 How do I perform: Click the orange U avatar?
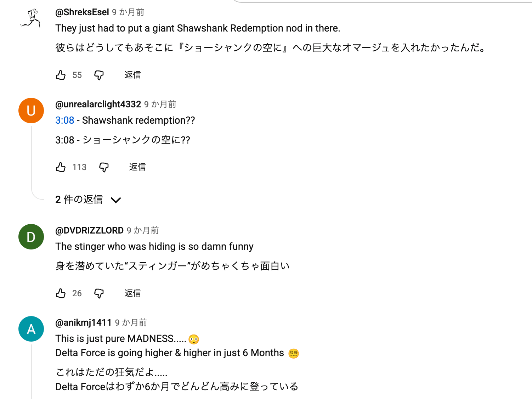pos(31,111)
